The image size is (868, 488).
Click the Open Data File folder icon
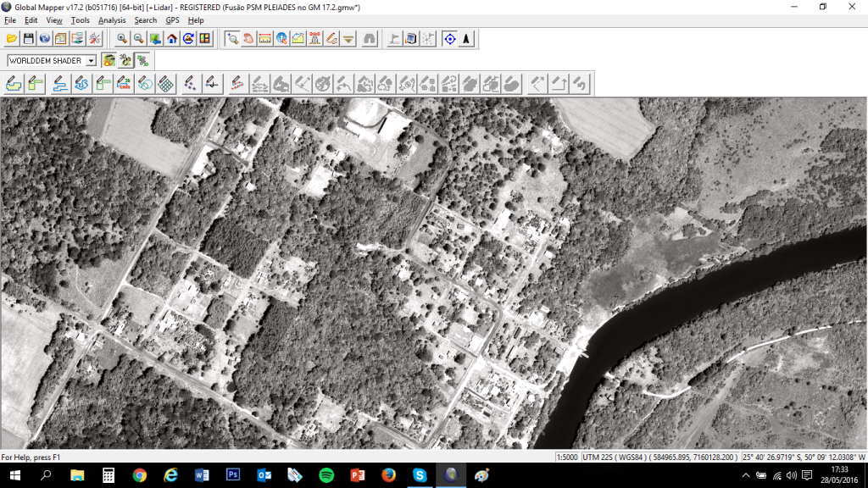11,38
